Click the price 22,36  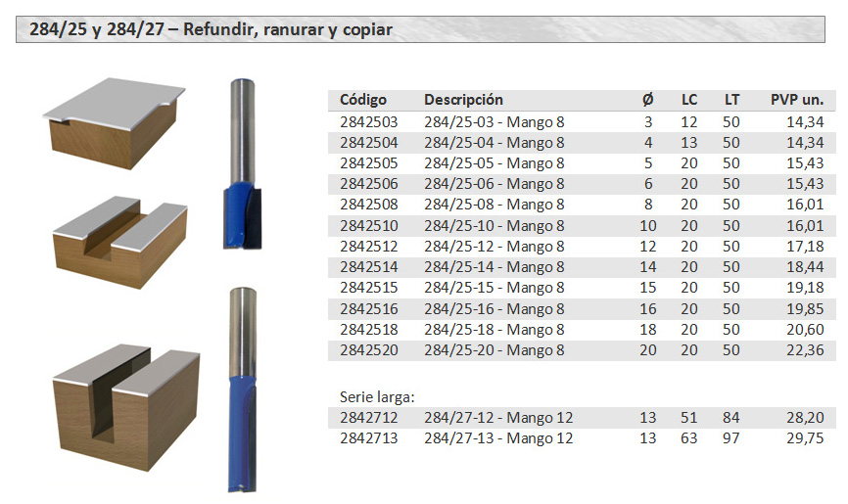click(805, 350)
